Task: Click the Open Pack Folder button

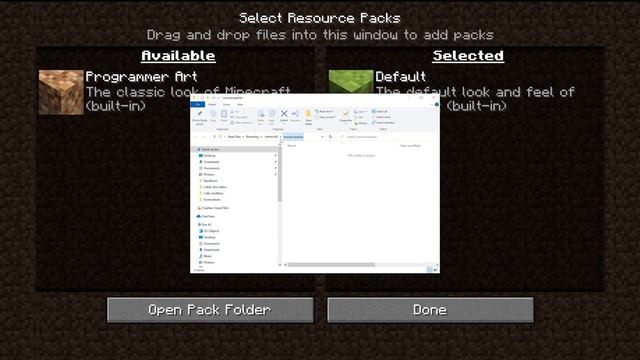Action: tap(210, 310)
